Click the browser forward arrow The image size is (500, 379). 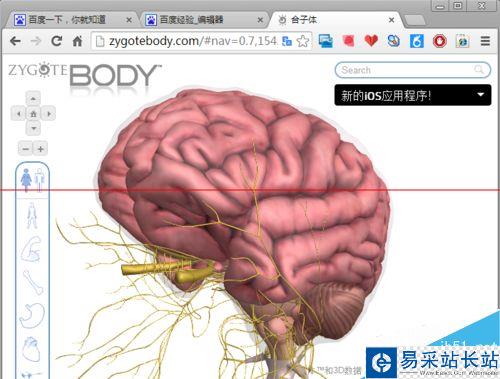(36, 41)
